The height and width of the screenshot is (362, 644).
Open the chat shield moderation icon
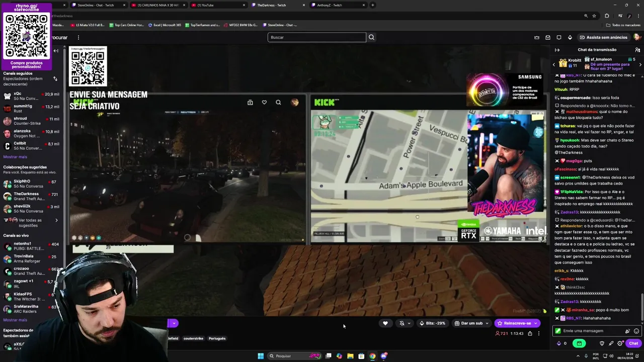tap(602, 343)
